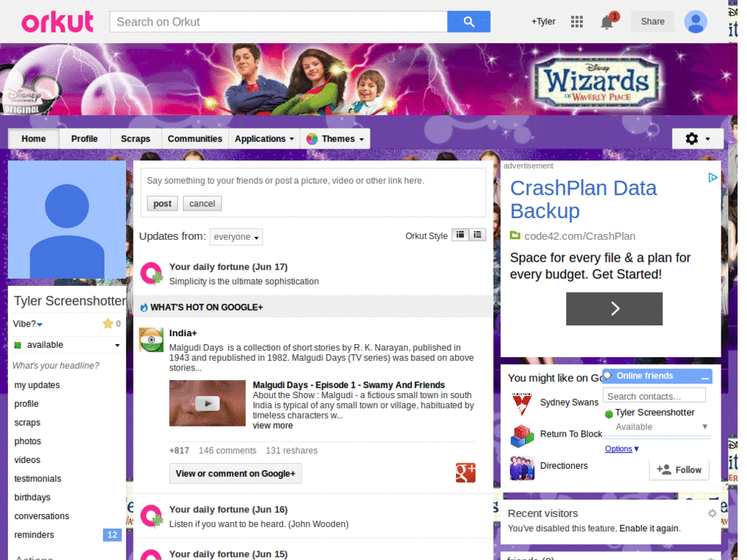Click the Tyler Screenshotter profile picture
The height and width of the screenshot is (560, 747).
(67, 219)
